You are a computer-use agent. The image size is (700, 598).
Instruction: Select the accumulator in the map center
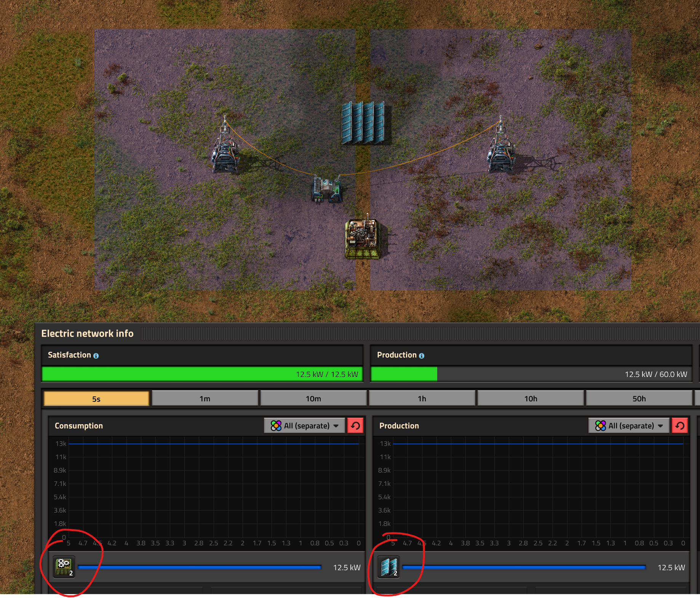click(327, 189)
